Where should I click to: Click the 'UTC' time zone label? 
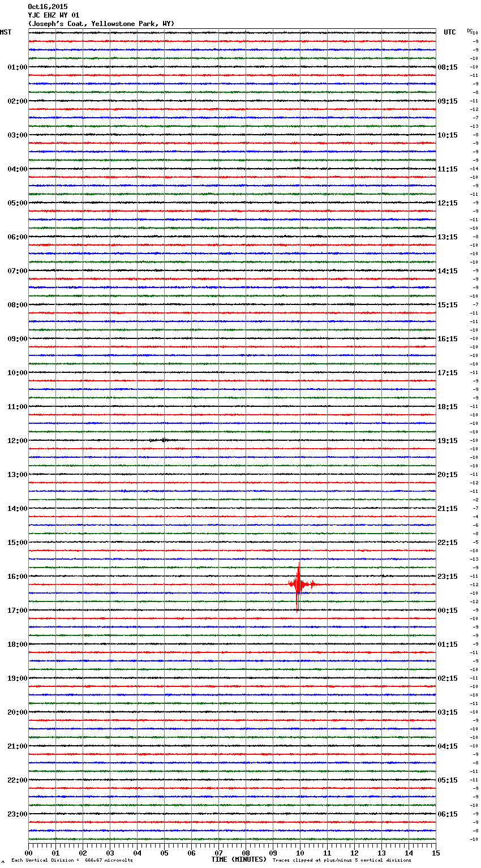(x=450, y=32)
